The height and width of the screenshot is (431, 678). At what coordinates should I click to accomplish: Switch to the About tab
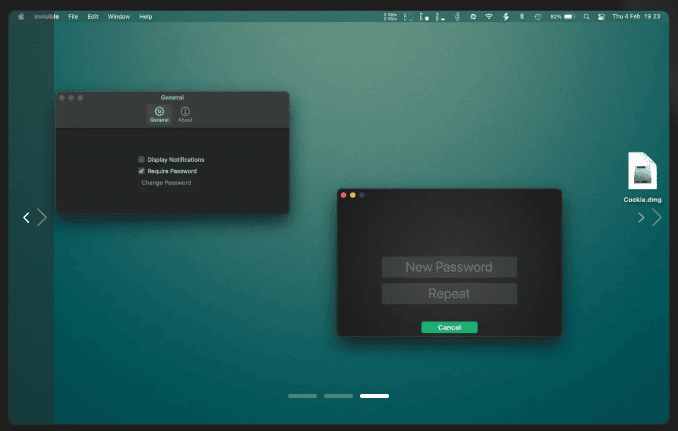[x=185, y=114]
